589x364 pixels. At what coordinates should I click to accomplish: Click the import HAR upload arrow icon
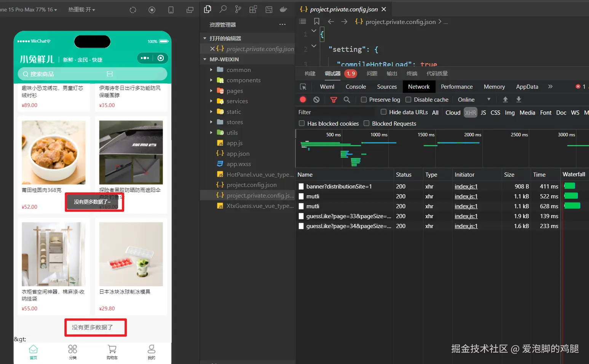(x=505, y=99)
